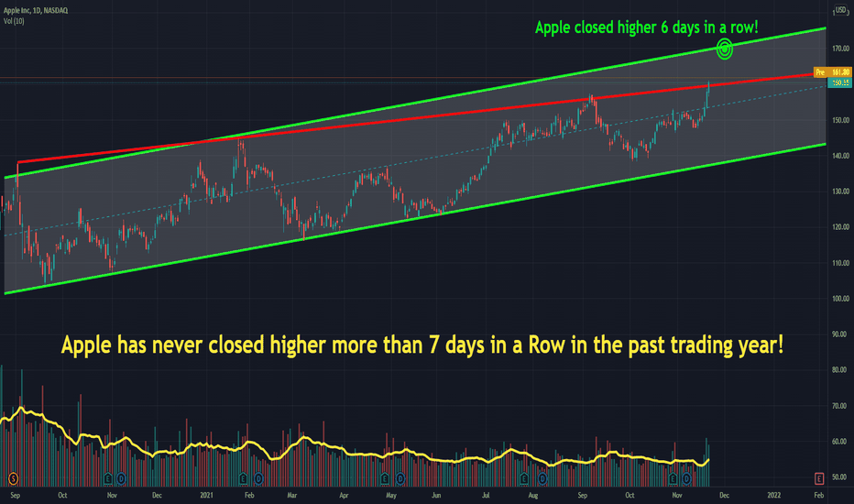Open the upcoming red earnings E marker near Feb 2022

(818, 479)
